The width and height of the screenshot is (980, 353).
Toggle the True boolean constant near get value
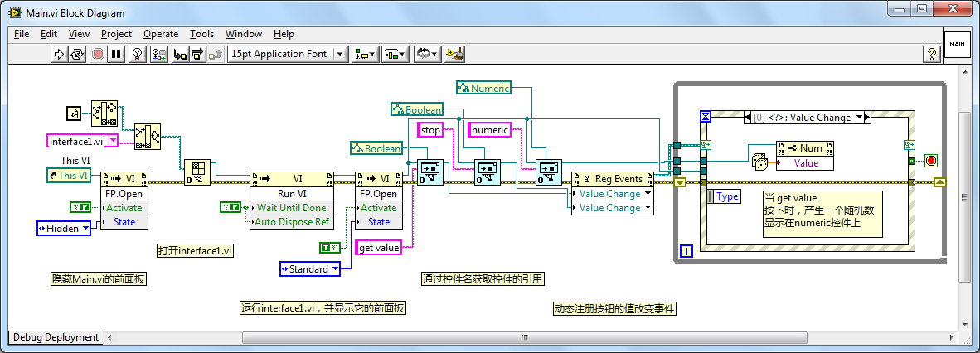point(329,247)
